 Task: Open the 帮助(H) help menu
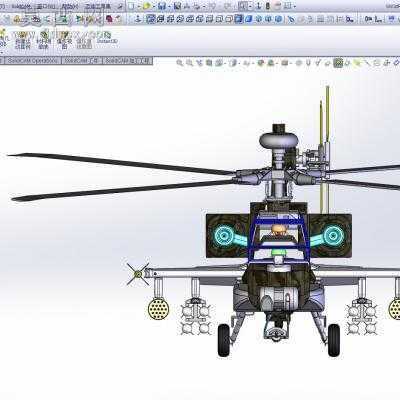pyautogui.click(x=70, y=6)
